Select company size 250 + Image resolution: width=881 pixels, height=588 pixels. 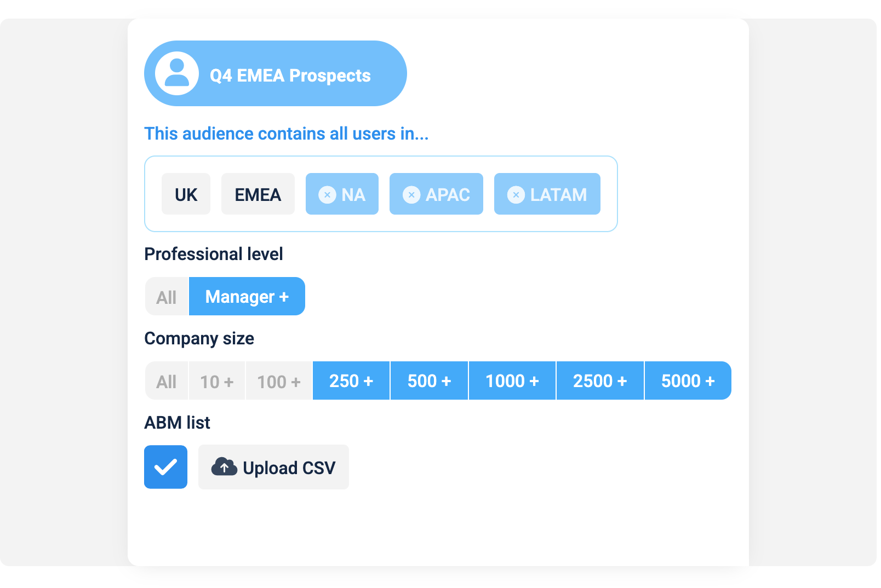[351, 381]
